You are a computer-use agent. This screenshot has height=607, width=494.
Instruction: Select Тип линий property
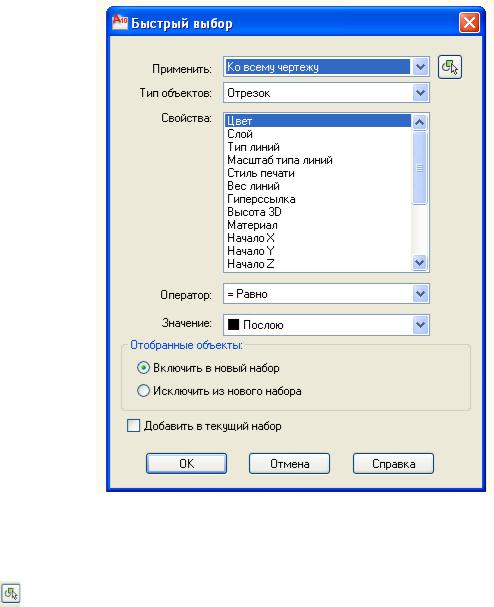pyautogui.click(x=317, y=147)
